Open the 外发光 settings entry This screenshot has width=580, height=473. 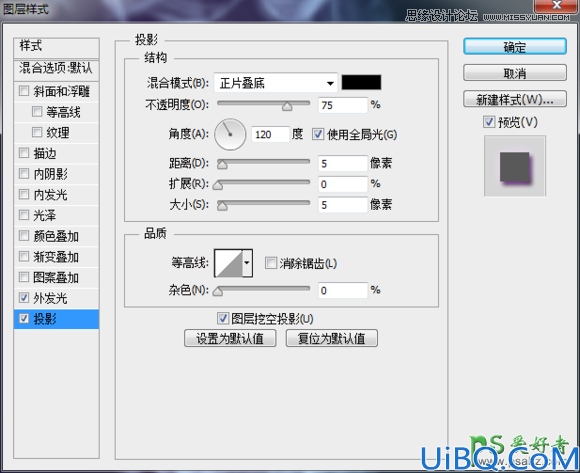(51, 298)
